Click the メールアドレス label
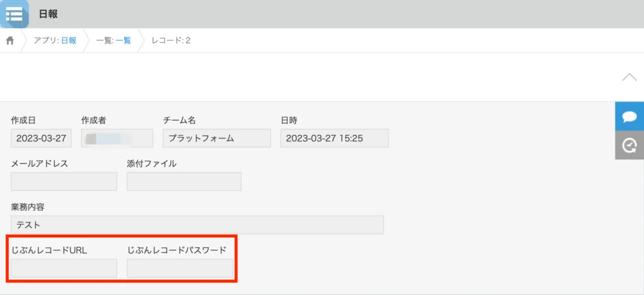The height and width of the screenshot is (295, 644). tap(39, 164)
